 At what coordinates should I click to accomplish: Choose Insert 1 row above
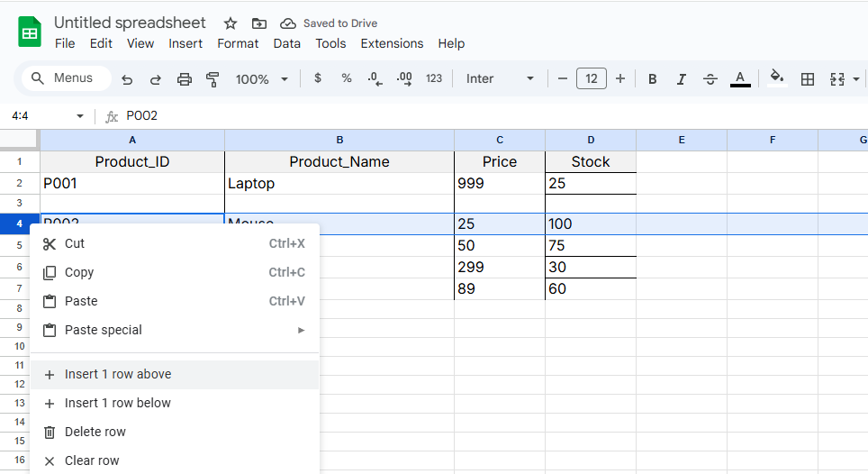click(118, 374)
